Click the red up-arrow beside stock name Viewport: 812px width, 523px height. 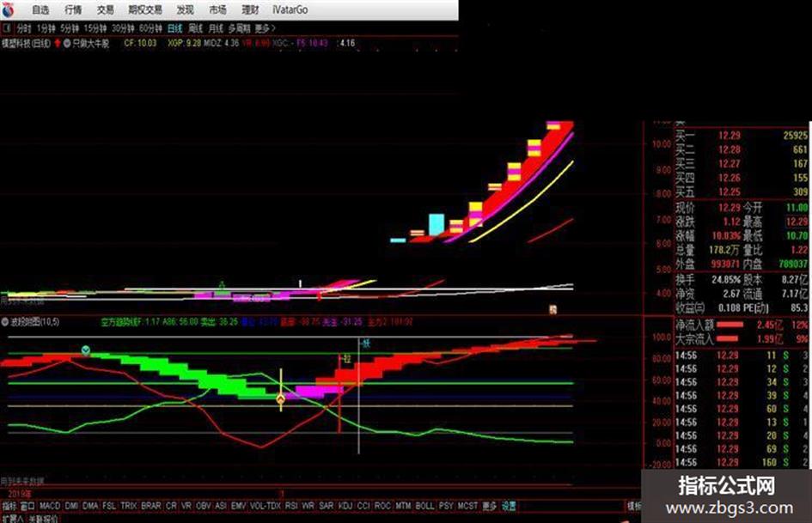(58, 43)
